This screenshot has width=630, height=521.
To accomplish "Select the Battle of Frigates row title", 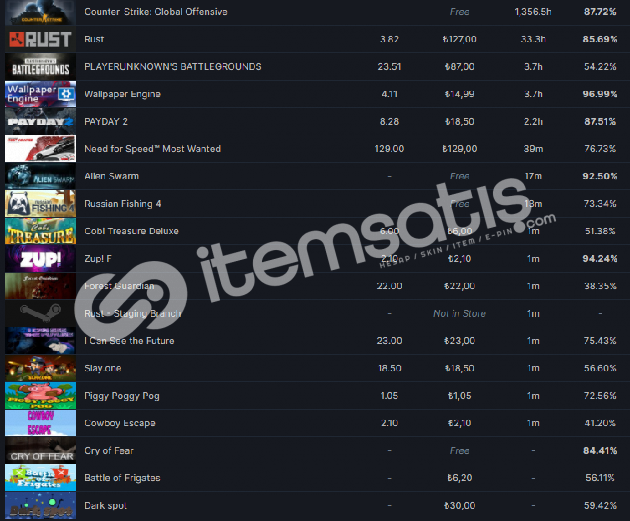I will click(x=122, y=478).
